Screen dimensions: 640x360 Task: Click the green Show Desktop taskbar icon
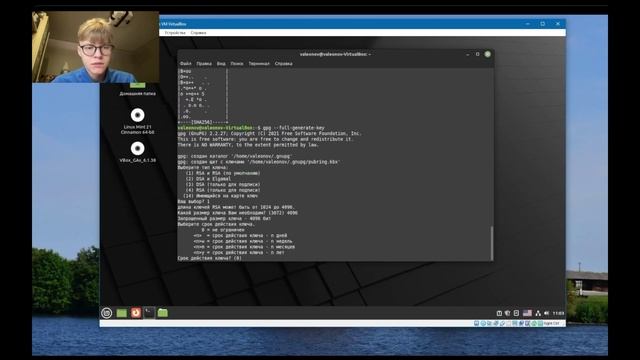click(x=122, y=313)
